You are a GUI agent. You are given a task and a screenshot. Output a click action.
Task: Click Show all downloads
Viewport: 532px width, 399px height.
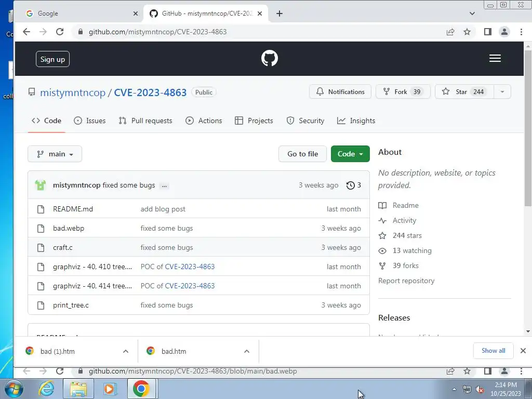tap(493, 351)
